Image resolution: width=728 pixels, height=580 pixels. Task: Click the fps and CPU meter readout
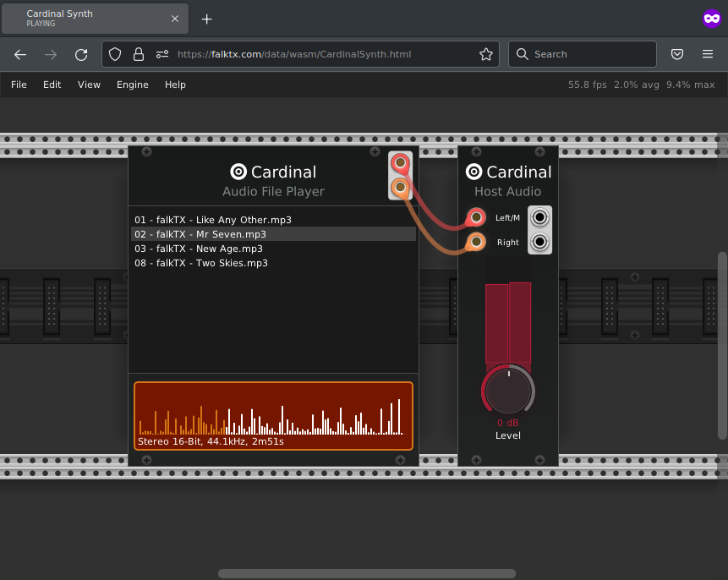pyautogui.click(x=641, y=85)
